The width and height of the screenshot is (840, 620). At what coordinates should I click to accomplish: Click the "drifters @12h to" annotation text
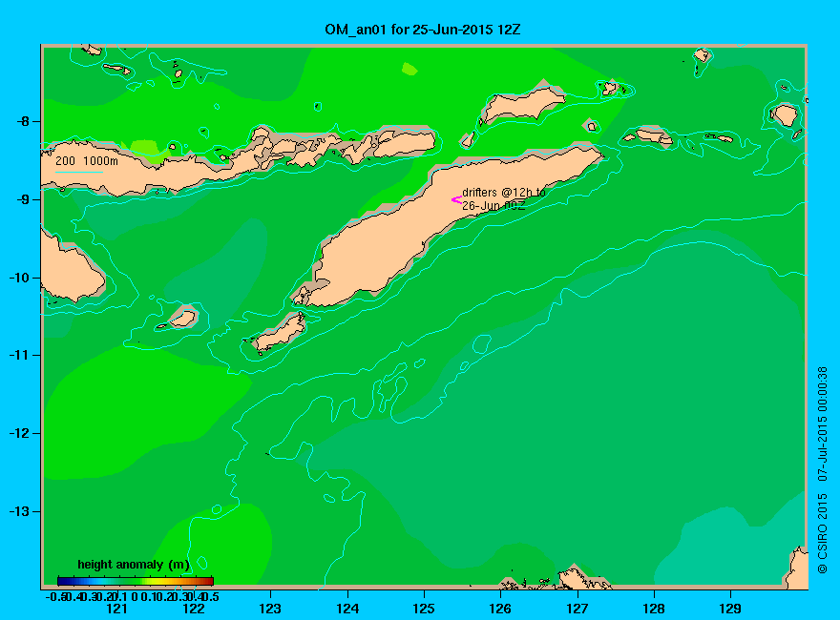[504, 193]
